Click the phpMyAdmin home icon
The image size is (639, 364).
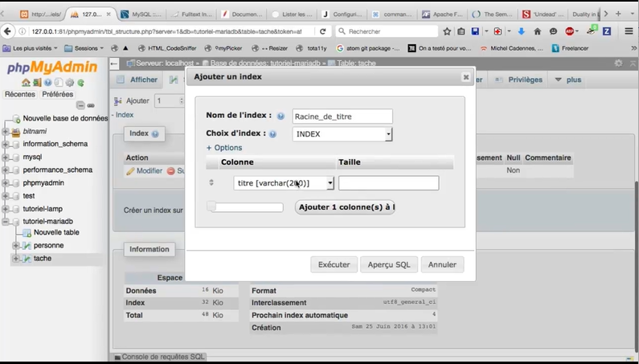26,83
